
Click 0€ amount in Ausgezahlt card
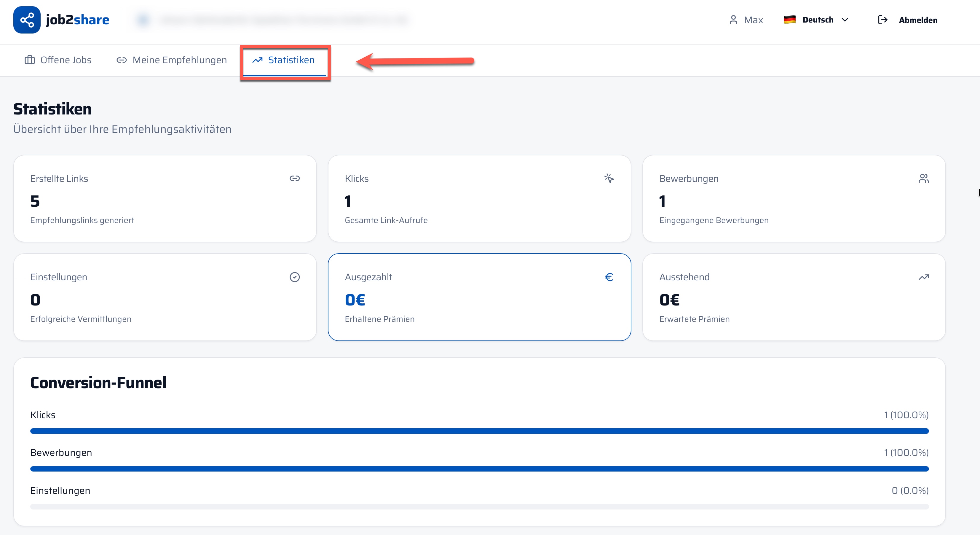pyautogui.click(x=355, y=300)
